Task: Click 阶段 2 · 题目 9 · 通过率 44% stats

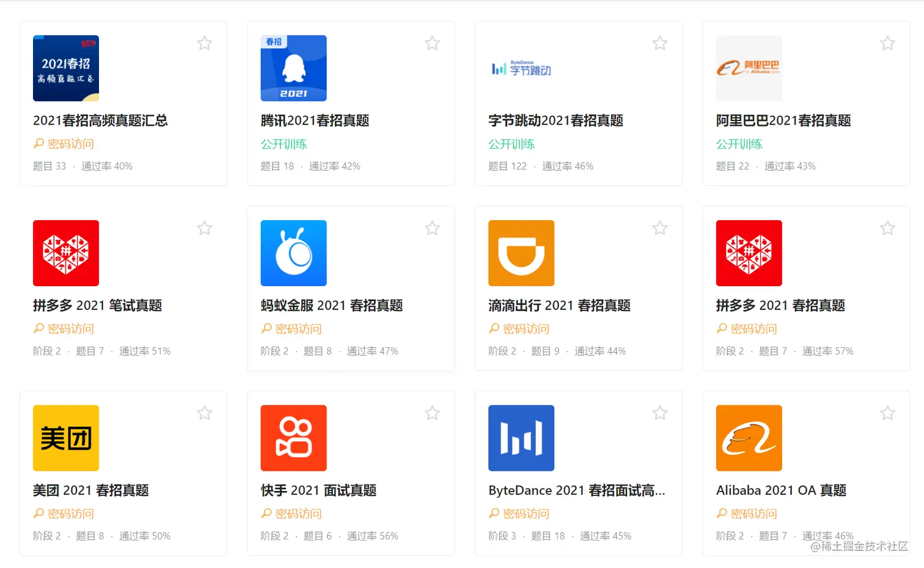Action: (x=557, y=351)
